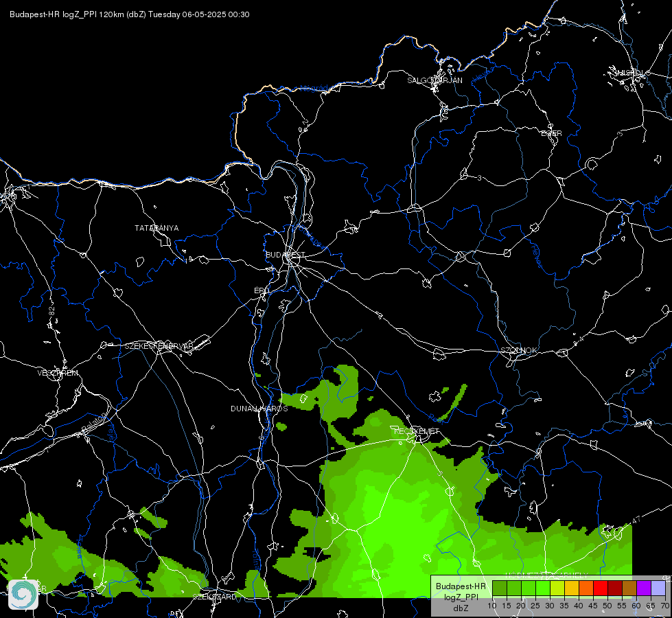The image size is (672, 618).
Task: Click the road number 47 label
Action: point(636,519)
